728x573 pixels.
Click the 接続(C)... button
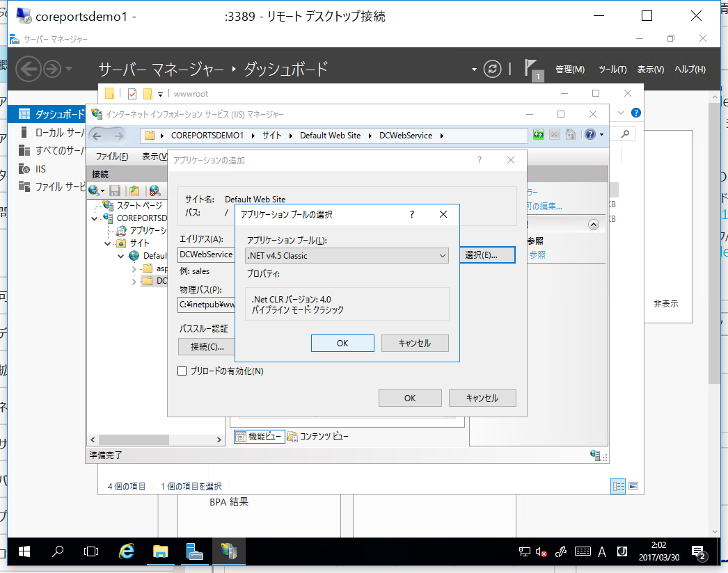(x=207, y=347)
